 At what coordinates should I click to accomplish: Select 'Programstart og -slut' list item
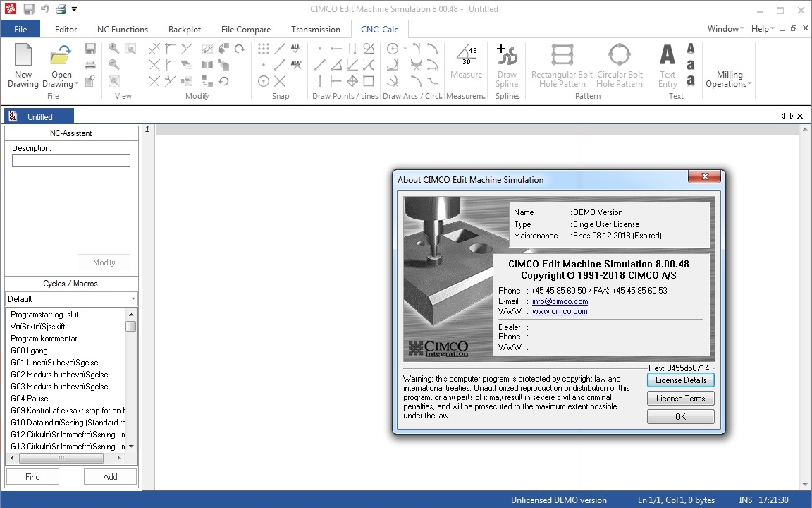[x=44, y=315]
